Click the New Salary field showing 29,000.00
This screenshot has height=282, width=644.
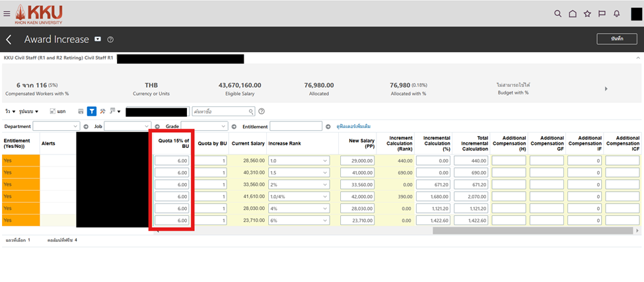(x=357, y=160)
